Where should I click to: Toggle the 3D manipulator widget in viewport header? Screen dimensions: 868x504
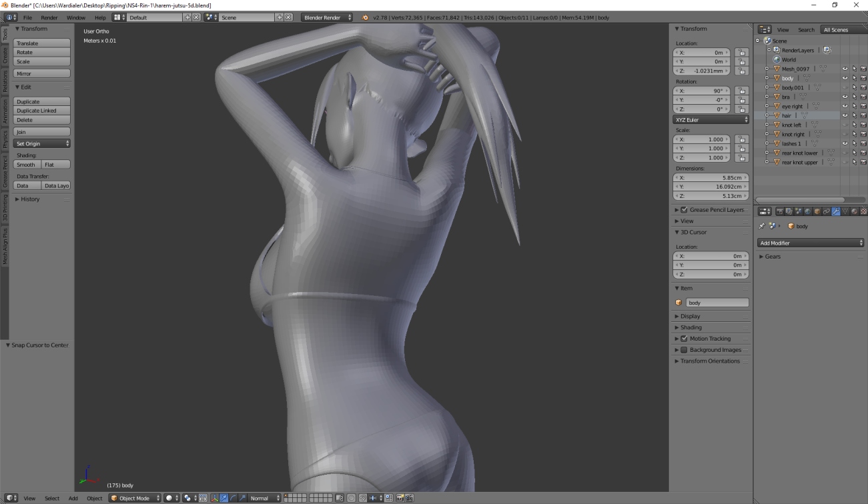[215, 498]
